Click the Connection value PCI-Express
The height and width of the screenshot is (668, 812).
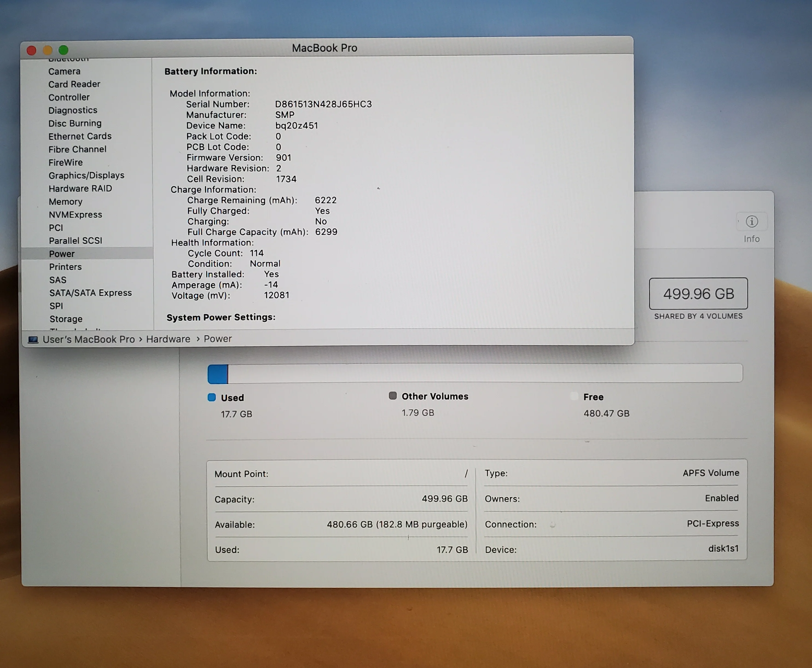713,524
